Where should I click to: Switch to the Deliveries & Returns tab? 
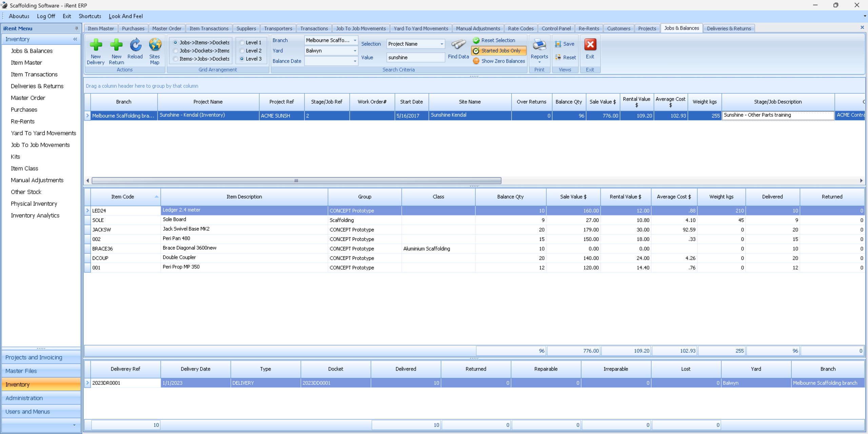tap(729, 28)
